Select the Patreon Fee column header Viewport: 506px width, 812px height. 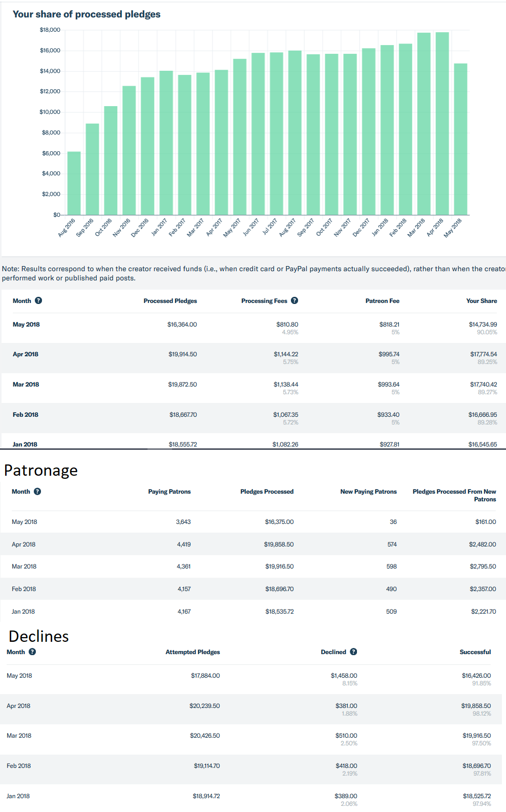point(382,301)
